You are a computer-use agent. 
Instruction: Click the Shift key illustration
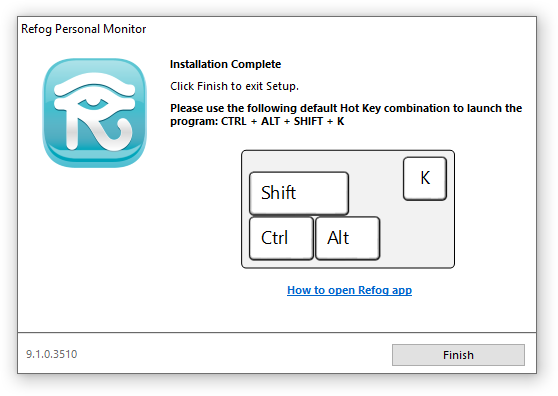299,193
